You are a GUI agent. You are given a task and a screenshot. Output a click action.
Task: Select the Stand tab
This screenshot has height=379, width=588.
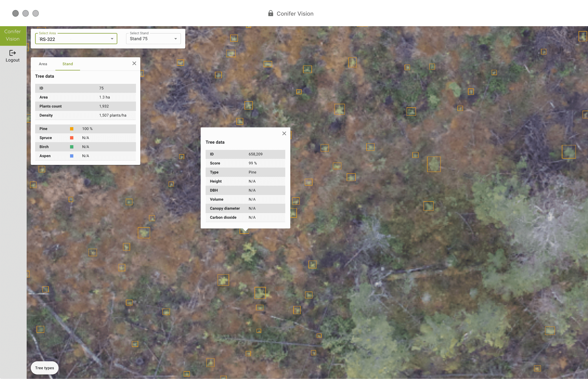[67, 64]
